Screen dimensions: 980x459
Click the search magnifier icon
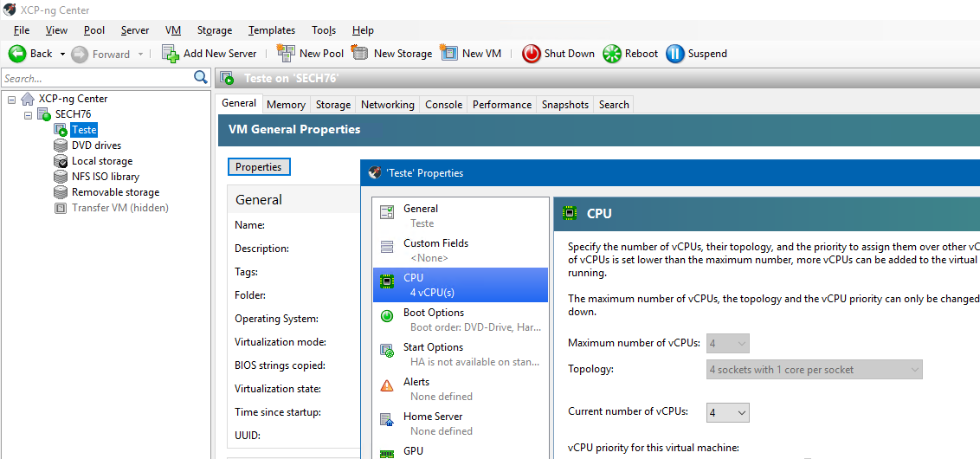(201, 78)
